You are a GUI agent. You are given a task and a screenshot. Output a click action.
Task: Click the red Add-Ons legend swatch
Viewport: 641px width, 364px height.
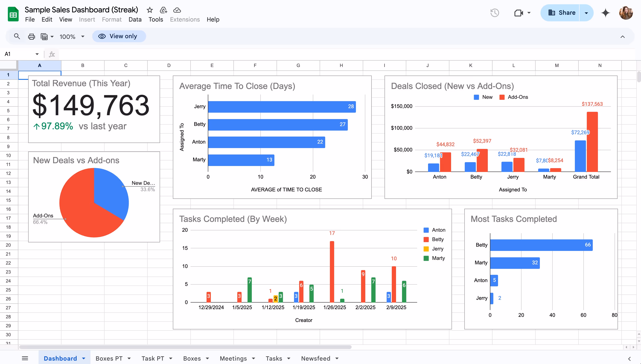click(x=502, y=97)
